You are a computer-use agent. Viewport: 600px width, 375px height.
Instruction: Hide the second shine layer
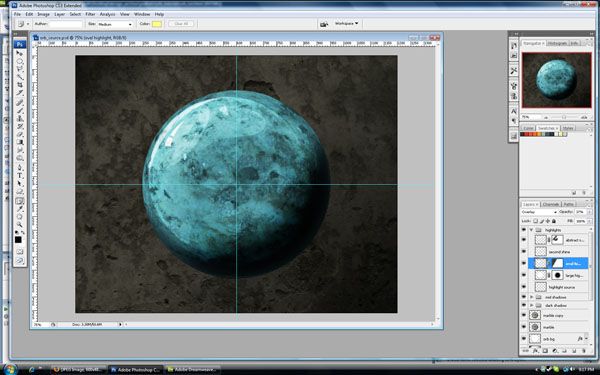pyautogui.click(x=524, y=252)
